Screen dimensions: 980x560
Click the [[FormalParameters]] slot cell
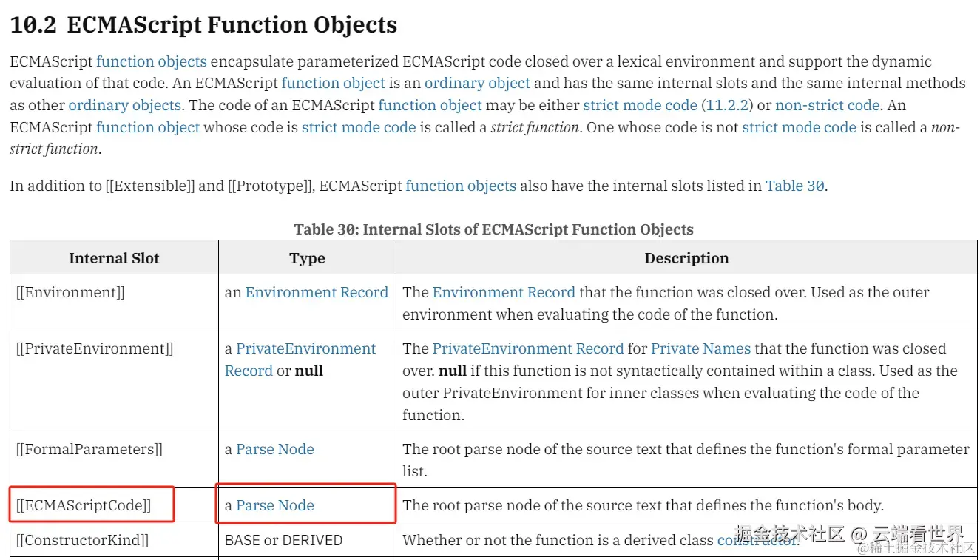tap(114, 459)
